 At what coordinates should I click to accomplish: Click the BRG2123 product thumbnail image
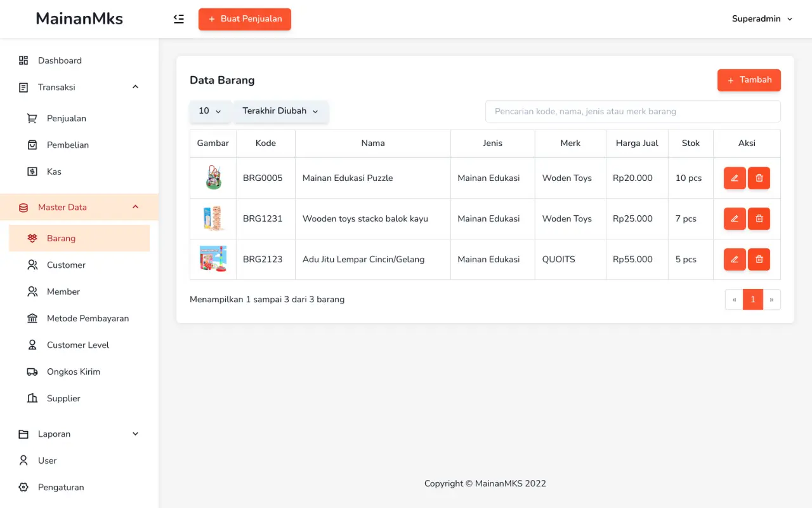(213, 259)
